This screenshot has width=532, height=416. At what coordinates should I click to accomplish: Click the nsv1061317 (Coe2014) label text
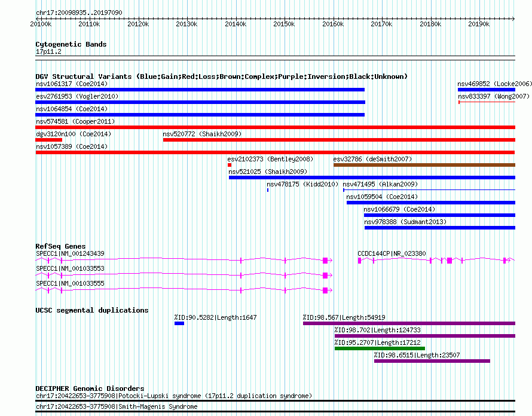coord(72,84)
